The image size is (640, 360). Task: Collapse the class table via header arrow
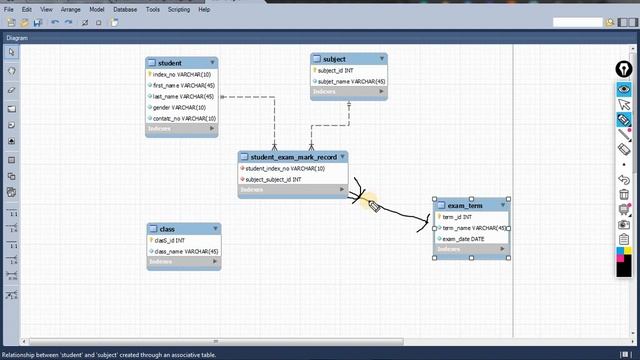215,229
